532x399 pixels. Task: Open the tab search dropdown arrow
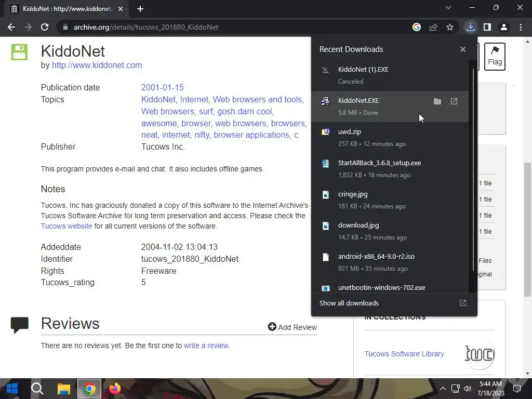click(x=448, y=7)
